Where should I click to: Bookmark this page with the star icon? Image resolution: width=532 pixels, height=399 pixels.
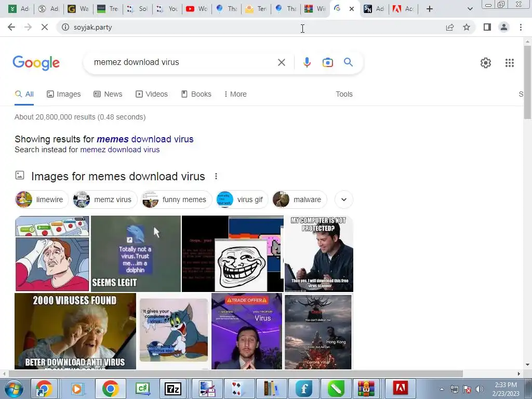click(467, 27)
